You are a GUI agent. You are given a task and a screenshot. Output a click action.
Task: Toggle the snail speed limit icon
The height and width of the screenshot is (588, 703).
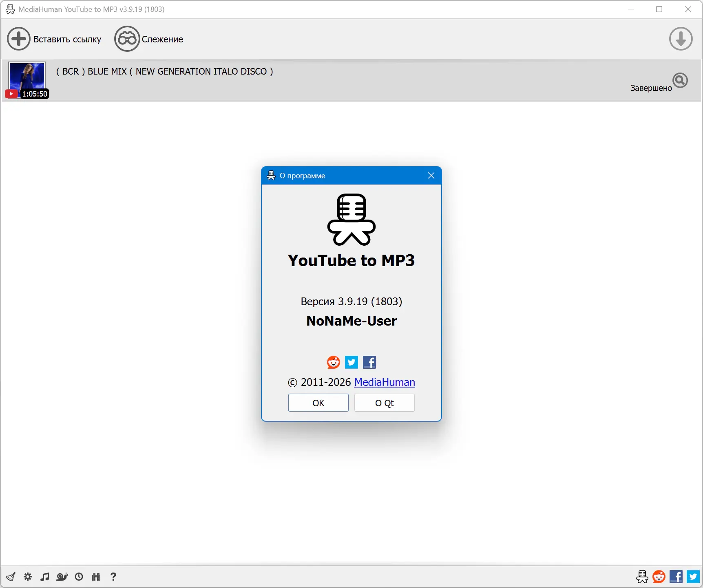pyautogui.click(x=62, y=577)
